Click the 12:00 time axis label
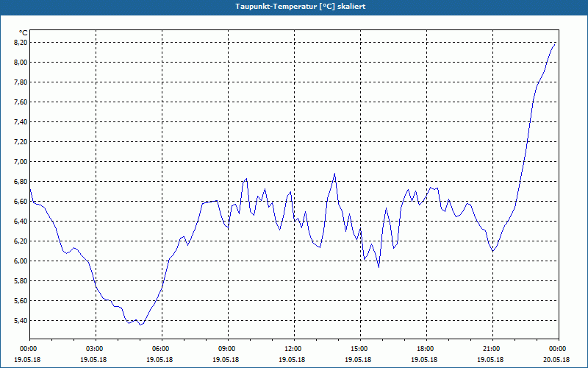The width and height of the screenshot is (588, 368). point(294,349)
